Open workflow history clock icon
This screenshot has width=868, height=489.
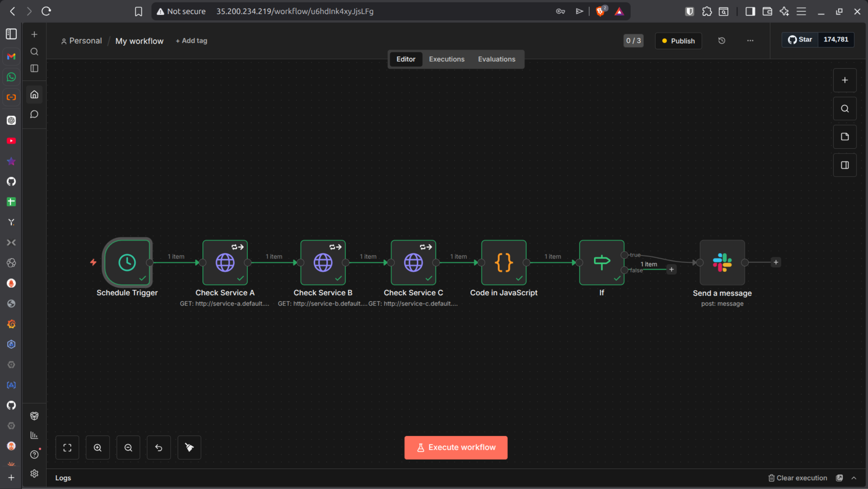[x=721, y=41]
